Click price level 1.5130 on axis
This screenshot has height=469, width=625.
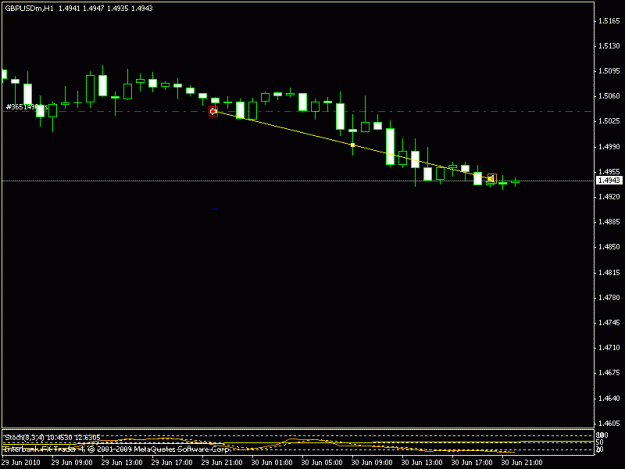(609, 46)
